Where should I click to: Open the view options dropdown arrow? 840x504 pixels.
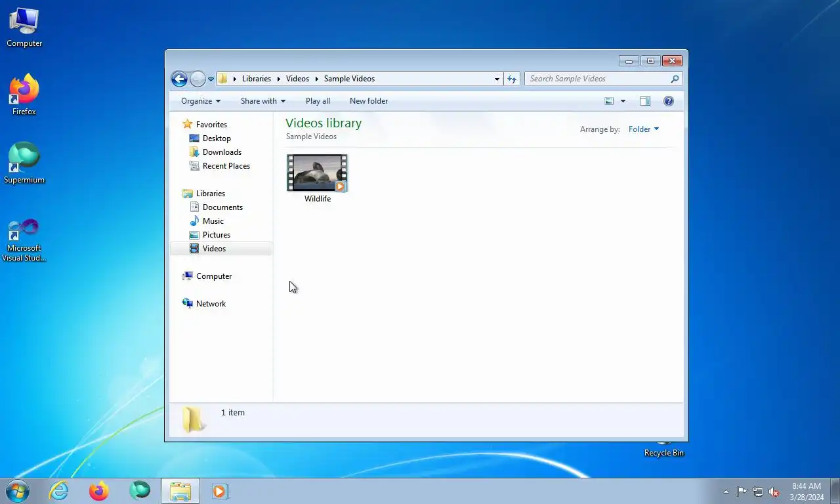[x=623, y=101]
